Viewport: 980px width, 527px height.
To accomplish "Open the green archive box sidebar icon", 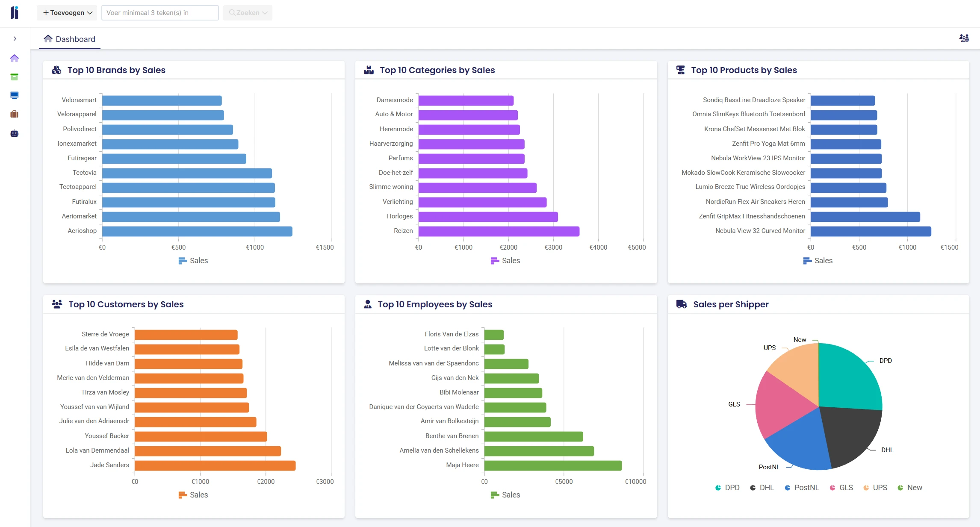I will (15, 77).
